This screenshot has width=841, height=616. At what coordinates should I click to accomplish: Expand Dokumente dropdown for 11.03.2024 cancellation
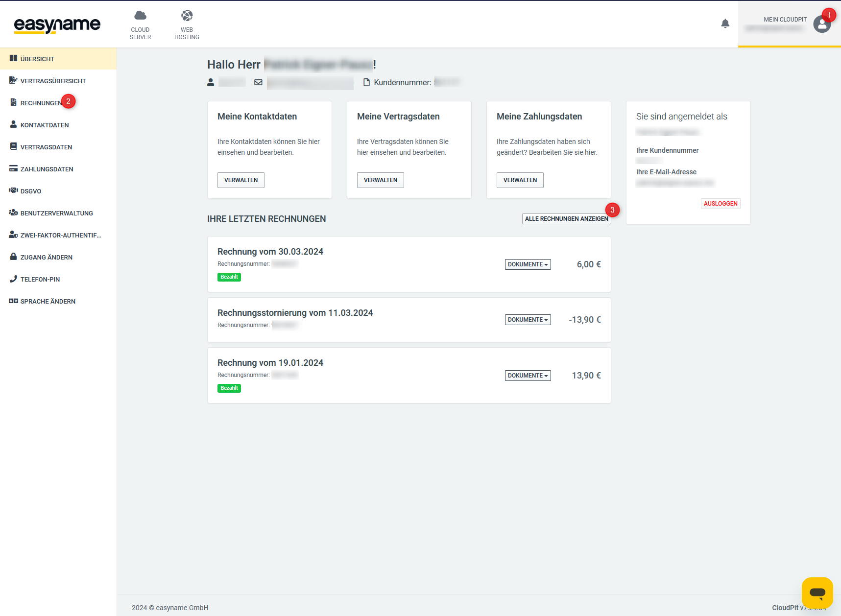[x=528, y=320]
